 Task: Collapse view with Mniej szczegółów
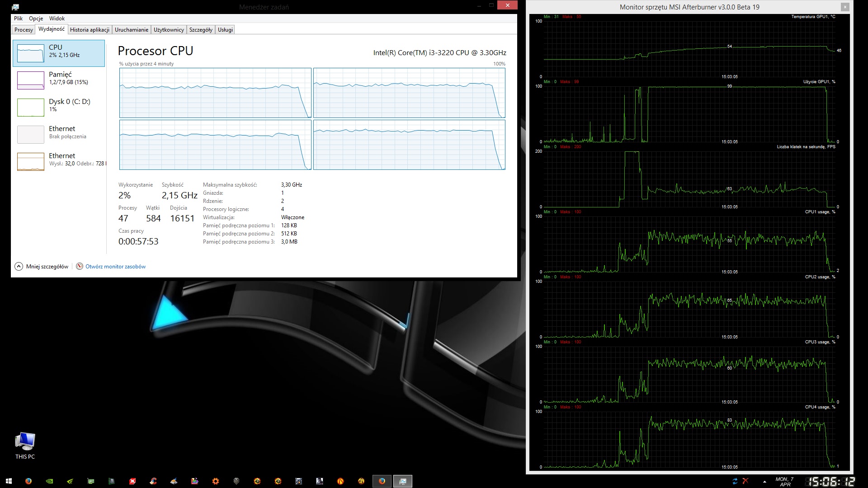click(x=42, y=266)
